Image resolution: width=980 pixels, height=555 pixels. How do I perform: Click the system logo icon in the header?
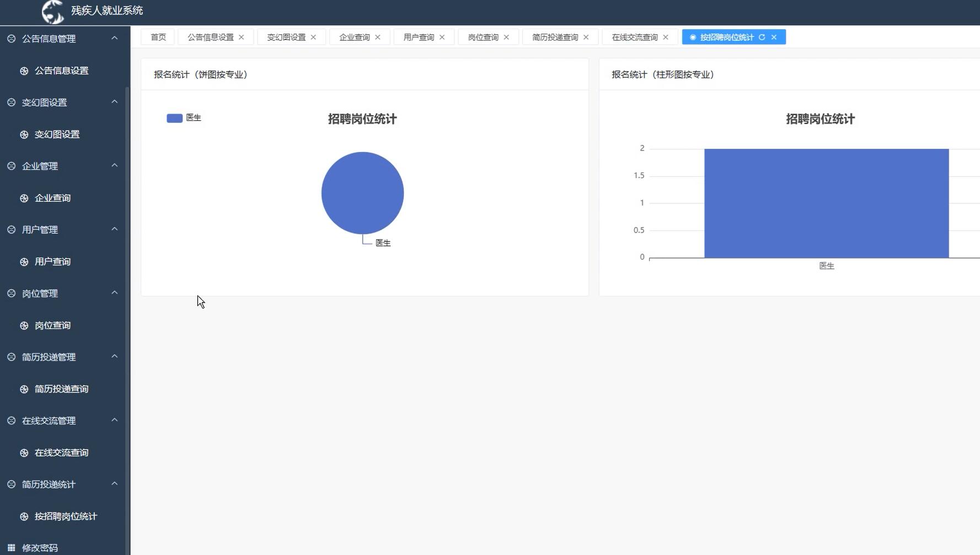pos(52,11)
